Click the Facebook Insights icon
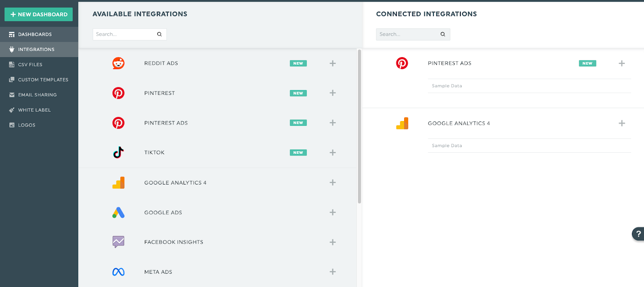The width and height of the screenshot is (644, 287). pos(118,242)
